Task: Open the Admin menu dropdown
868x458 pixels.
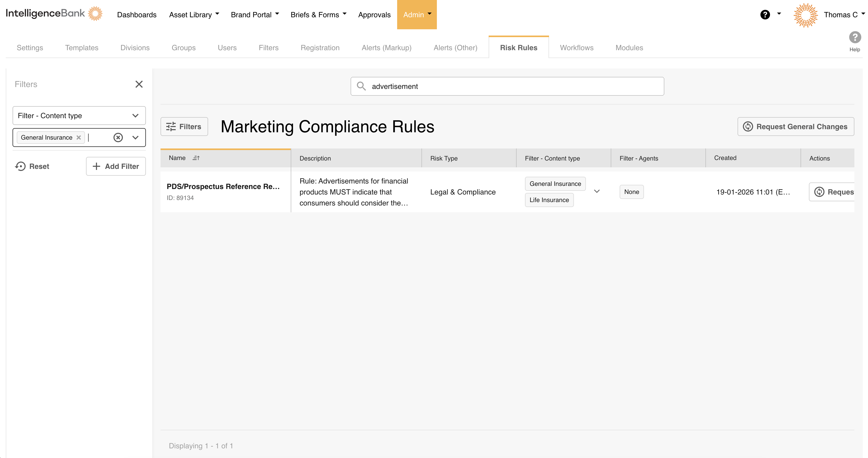Action: coord(417,14)
